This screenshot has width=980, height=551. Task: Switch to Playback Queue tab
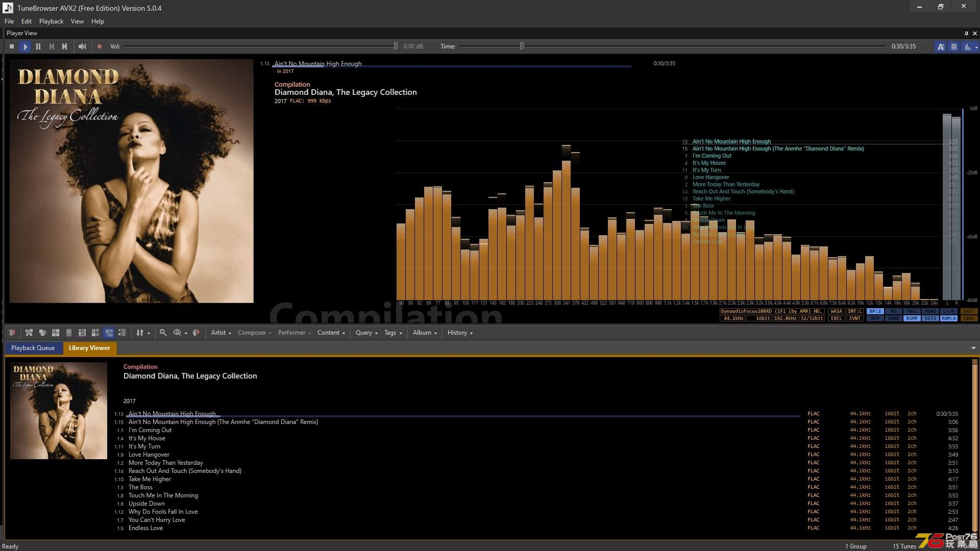tap(32, 348)
